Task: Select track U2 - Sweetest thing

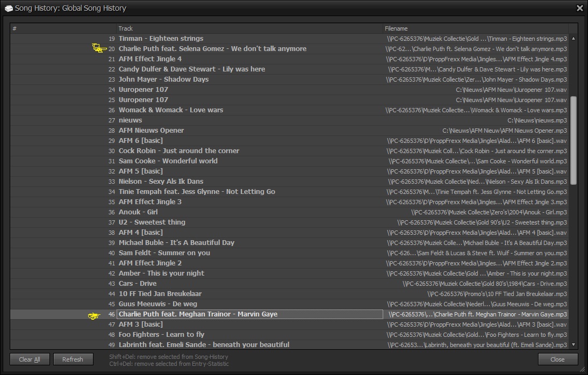Action: pos(152,222)
